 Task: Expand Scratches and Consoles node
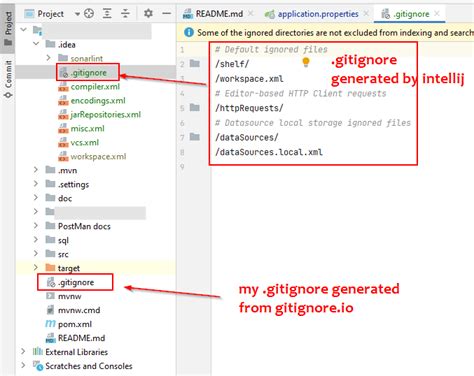point(23,365)
